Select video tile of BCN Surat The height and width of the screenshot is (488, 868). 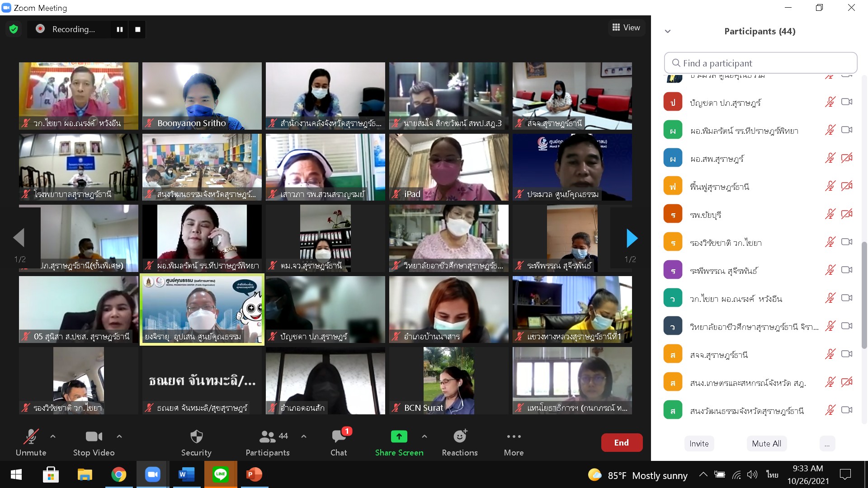[448, 381]
